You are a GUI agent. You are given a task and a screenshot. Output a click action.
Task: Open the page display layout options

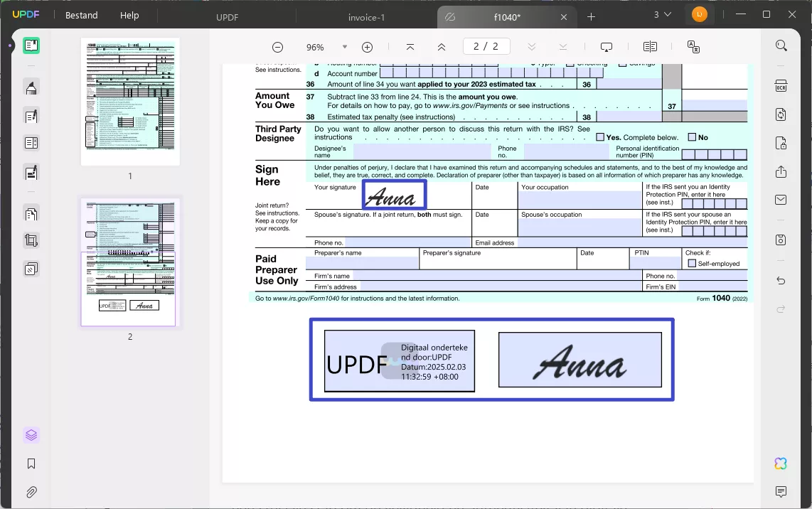coord(650,47)
